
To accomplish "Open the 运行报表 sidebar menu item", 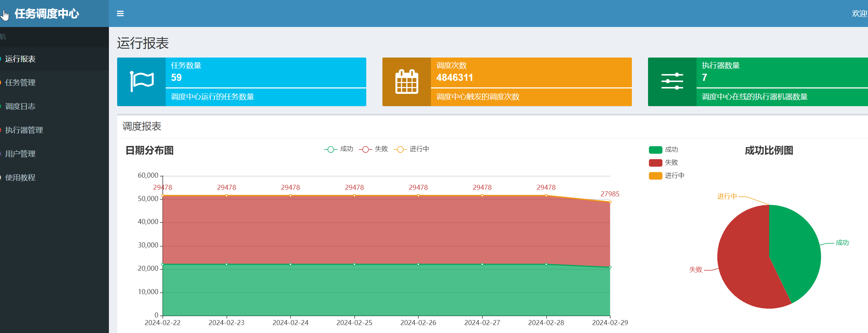I will (54, 59).
